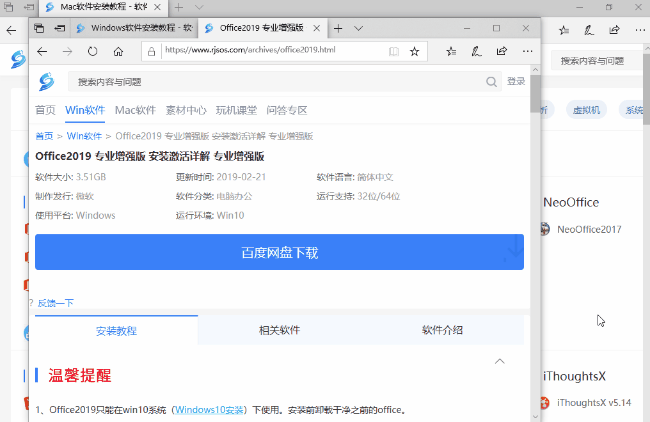Click site logo on Office2019 page
Image resolution: width=650 pixels, height=422 pixels.
tap(46, 81)
